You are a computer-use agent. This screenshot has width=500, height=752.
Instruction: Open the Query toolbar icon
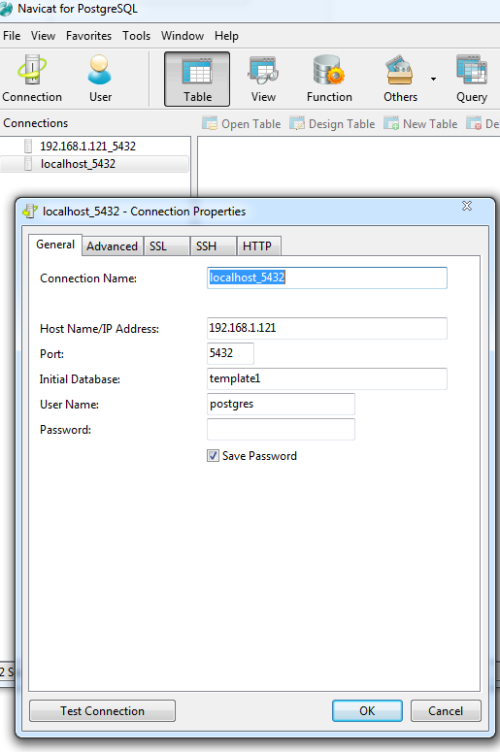click(x=472, y=79)
